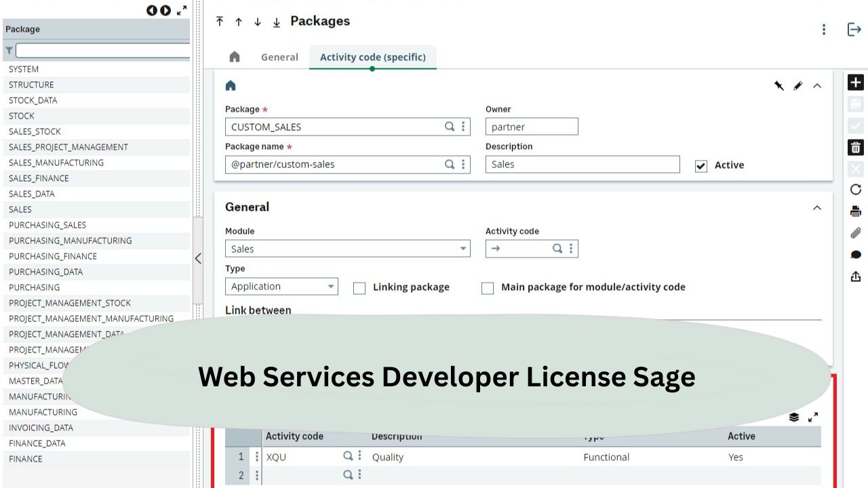
Task: Click the home icon tab
Action: (235, 57)
